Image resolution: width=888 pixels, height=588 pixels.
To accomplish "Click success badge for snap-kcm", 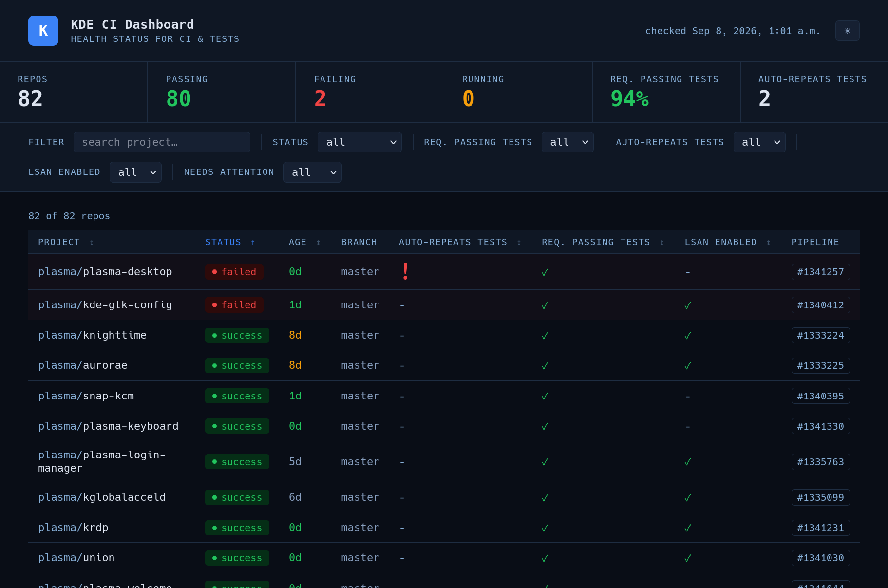I will click(x=237, y=396).
